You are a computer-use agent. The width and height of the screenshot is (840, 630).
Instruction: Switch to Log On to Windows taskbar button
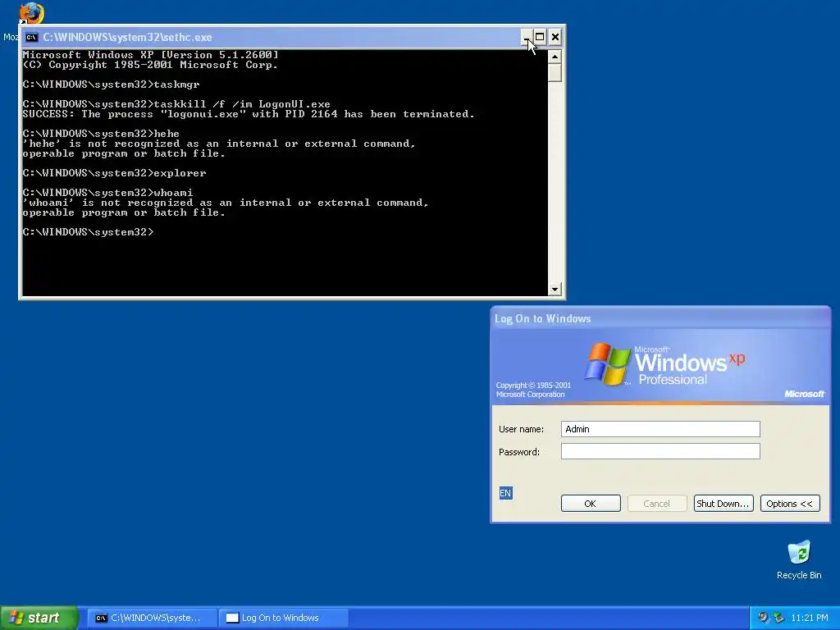click(283, 618)
